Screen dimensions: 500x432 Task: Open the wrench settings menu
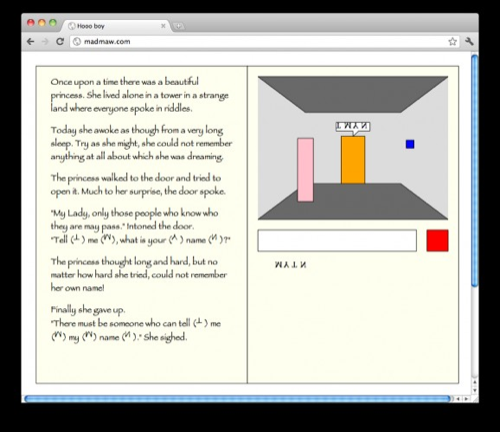(x=469, y=42)
